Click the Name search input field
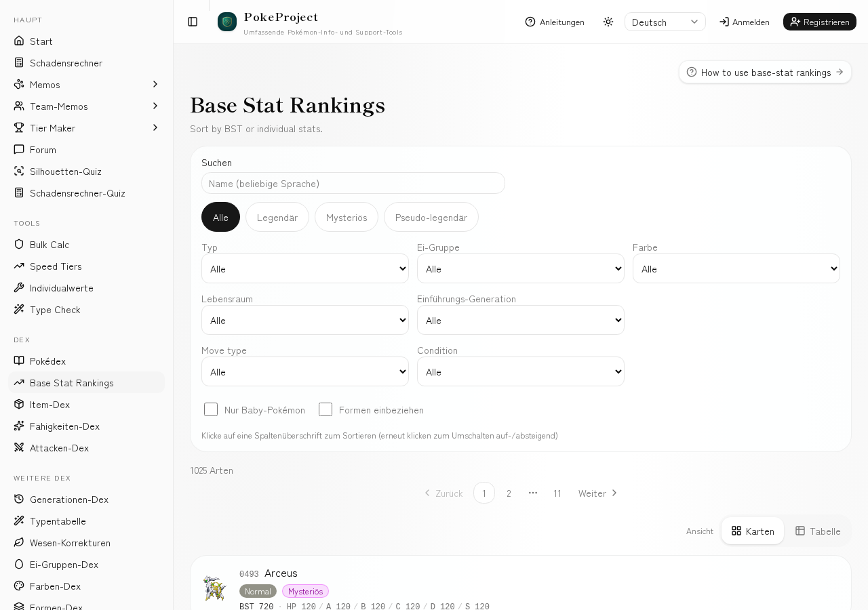Screen dimensions: 868x610 tap(353, 183)
